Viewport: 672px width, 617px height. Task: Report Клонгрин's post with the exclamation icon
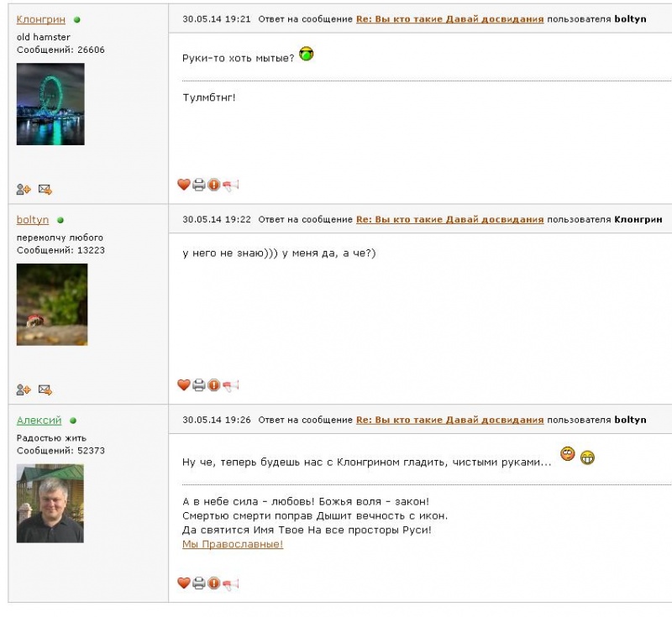coord(214,185)
